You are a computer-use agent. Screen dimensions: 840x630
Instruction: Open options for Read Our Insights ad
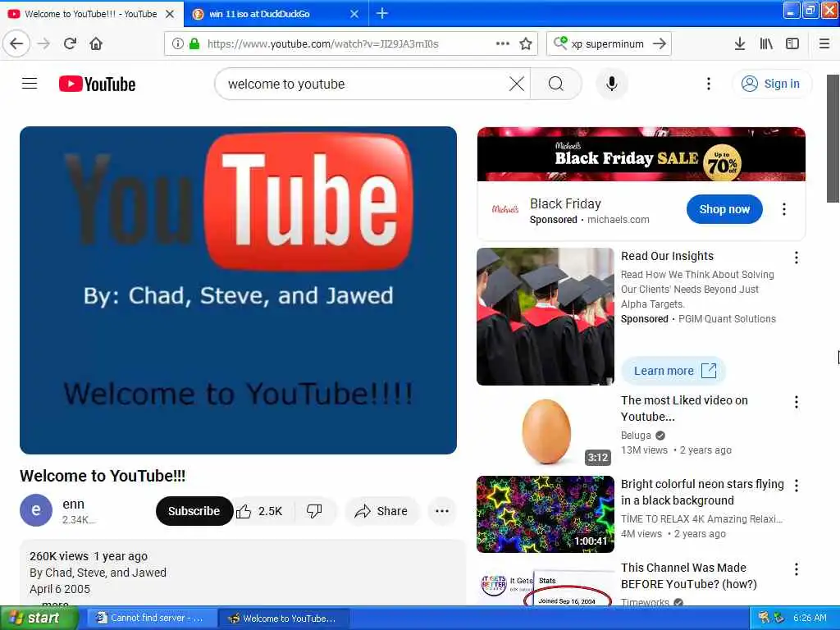pyautogui.click(x=796, y=258)
